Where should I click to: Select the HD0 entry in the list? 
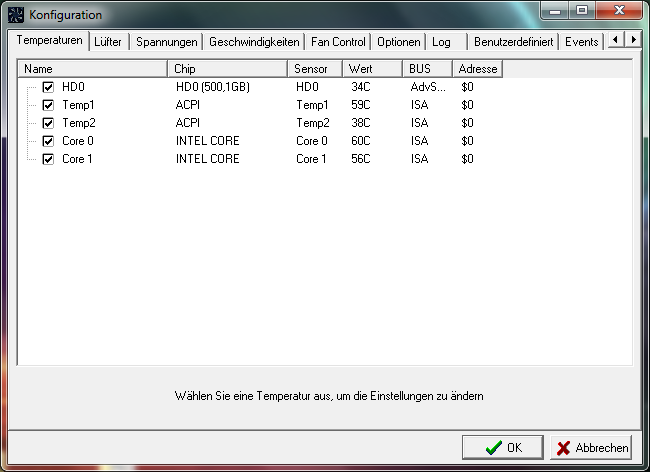[73, 87]
